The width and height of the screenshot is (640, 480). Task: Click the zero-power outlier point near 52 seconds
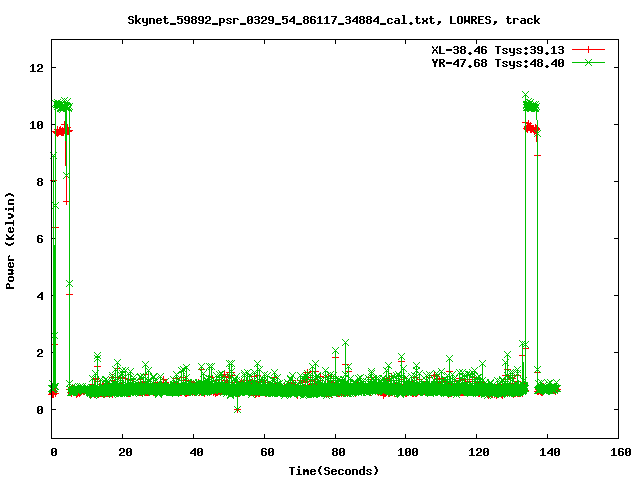click(x=238, y=410)
